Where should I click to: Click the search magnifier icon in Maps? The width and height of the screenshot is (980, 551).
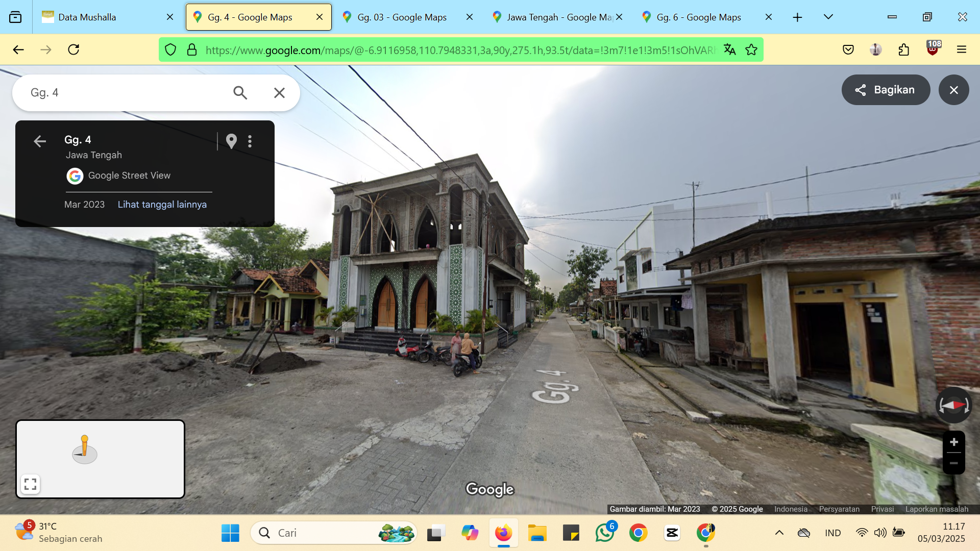point(240,92)
